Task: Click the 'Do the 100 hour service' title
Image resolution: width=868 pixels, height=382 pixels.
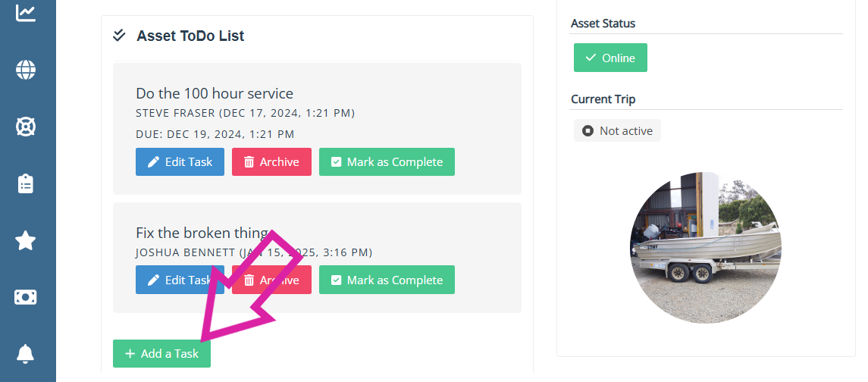Action: [215, 93]
